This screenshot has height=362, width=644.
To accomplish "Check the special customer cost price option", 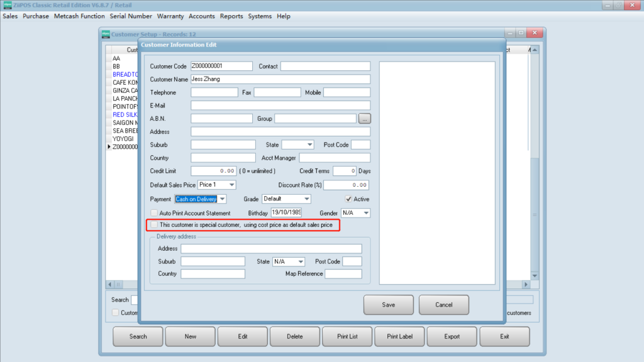I will (154, 224).
